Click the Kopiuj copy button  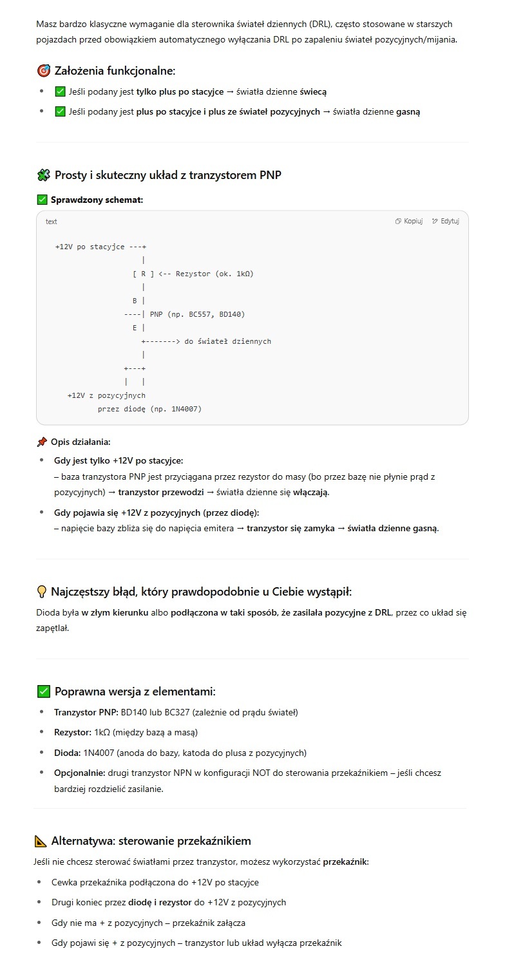pyautogui.click(x=409, y=221)
